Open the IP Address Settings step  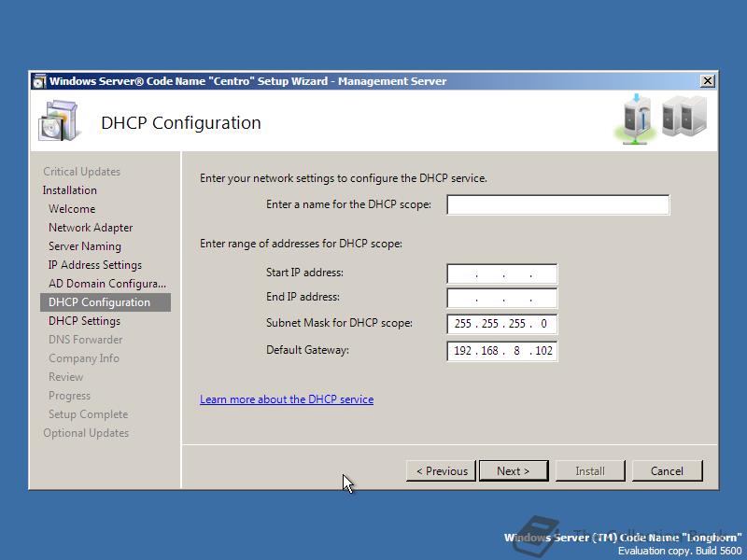(x=95, y=265)
